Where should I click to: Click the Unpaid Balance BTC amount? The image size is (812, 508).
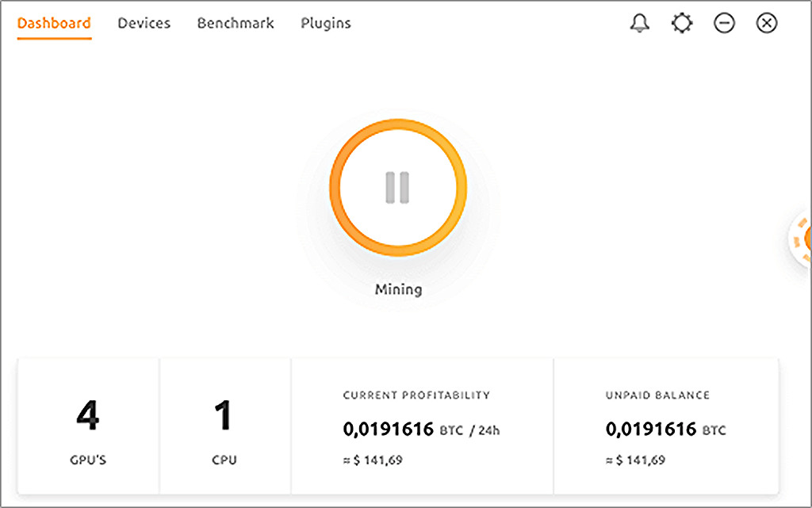click(665, 430)
